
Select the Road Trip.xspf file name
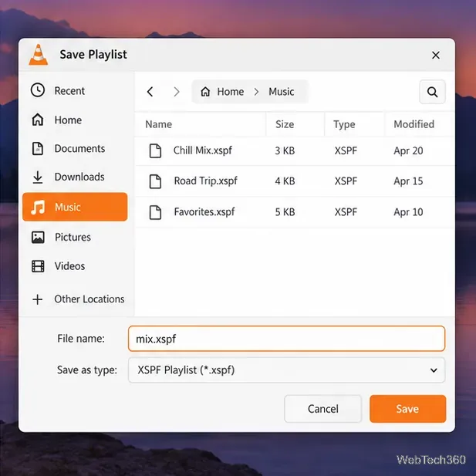coord(205,181)
